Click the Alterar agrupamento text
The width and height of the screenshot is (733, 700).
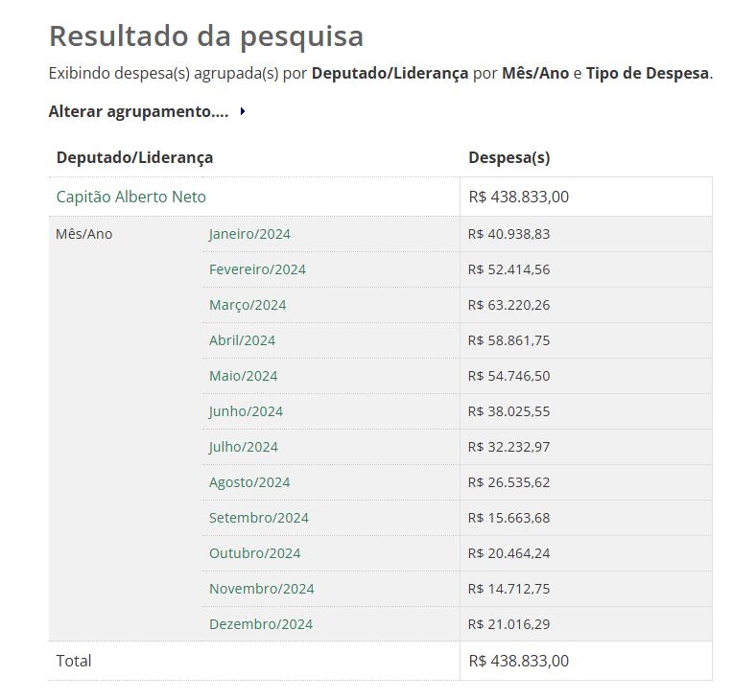[x=138, y=111]
